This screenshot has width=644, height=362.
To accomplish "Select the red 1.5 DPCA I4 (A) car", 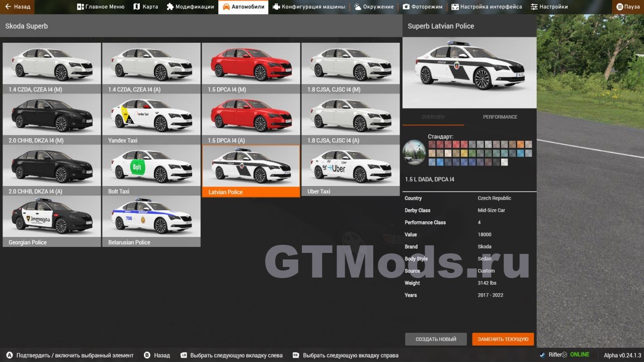I will [251, 119].
